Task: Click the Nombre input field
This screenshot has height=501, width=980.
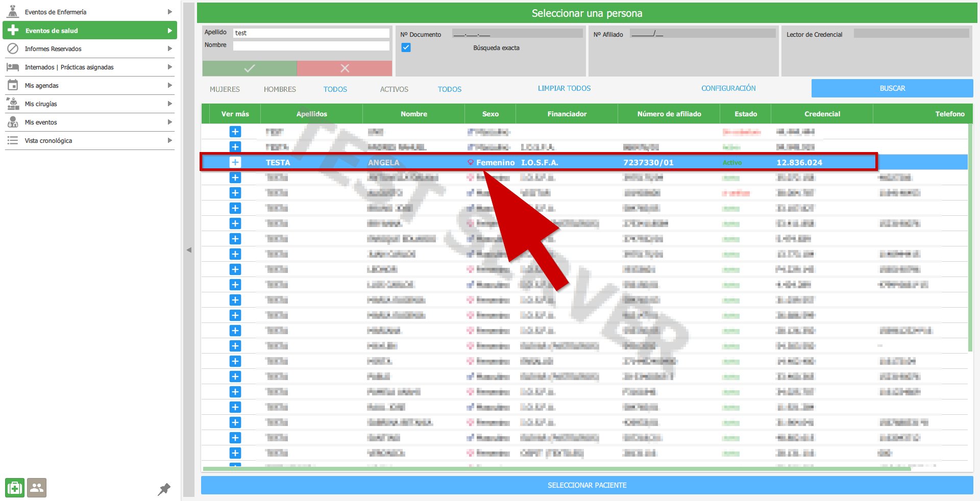Action: point(311,46)
